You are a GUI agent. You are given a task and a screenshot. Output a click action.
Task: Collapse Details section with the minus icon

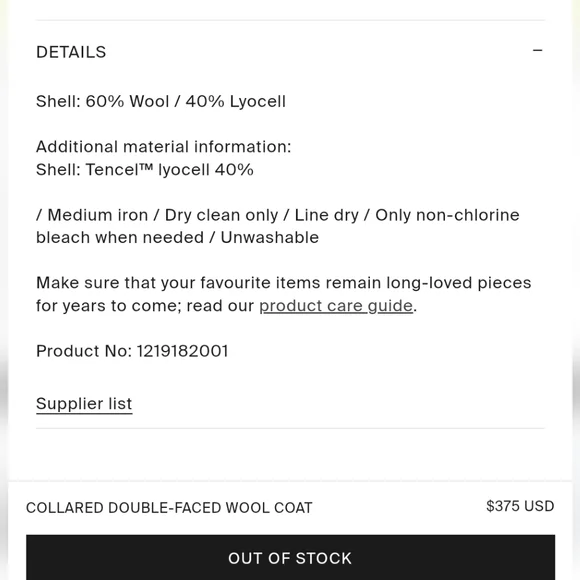tap(537, 50)
